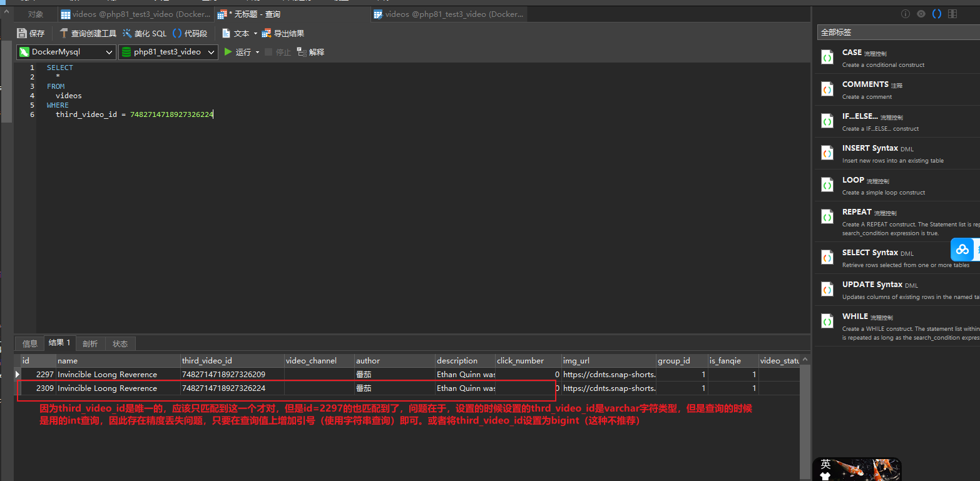The height and width of the screenshot is (481, 980).
Task: Select the cell with id 2309
Action: tap(38, 388)
